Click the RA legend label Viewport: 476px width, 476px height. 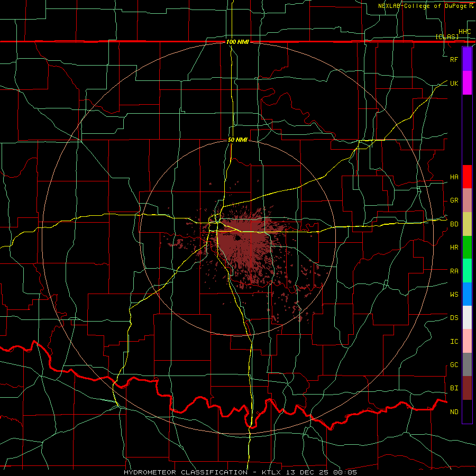pyautogui.click(x=454, y=271)
